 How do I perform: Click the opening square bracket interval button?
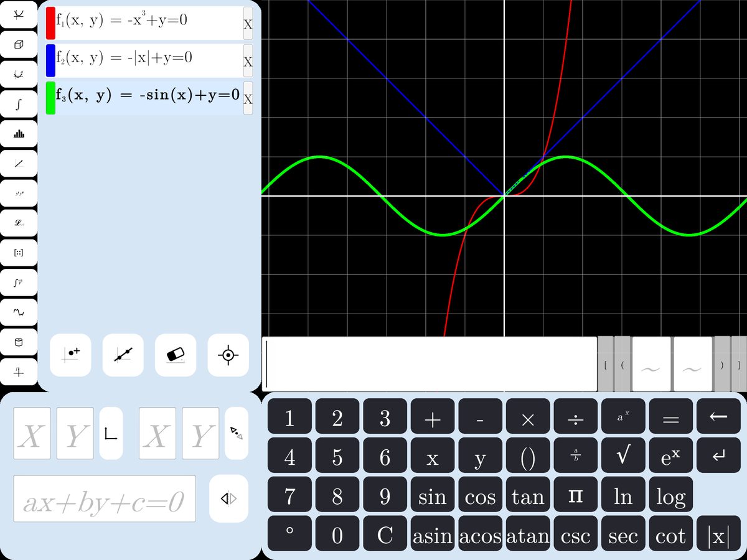click(606, 364)
